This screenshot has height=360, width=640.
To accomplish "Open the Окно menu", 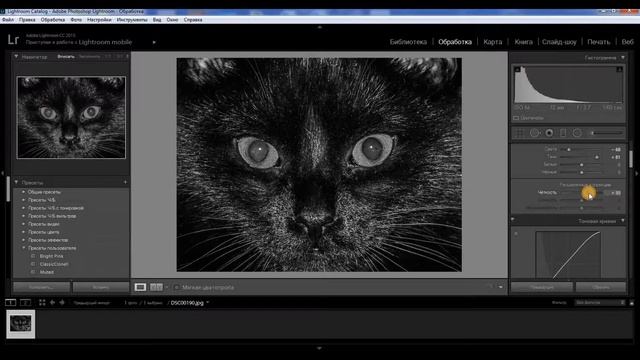I will pyautogui.click(x=172, y=20).
